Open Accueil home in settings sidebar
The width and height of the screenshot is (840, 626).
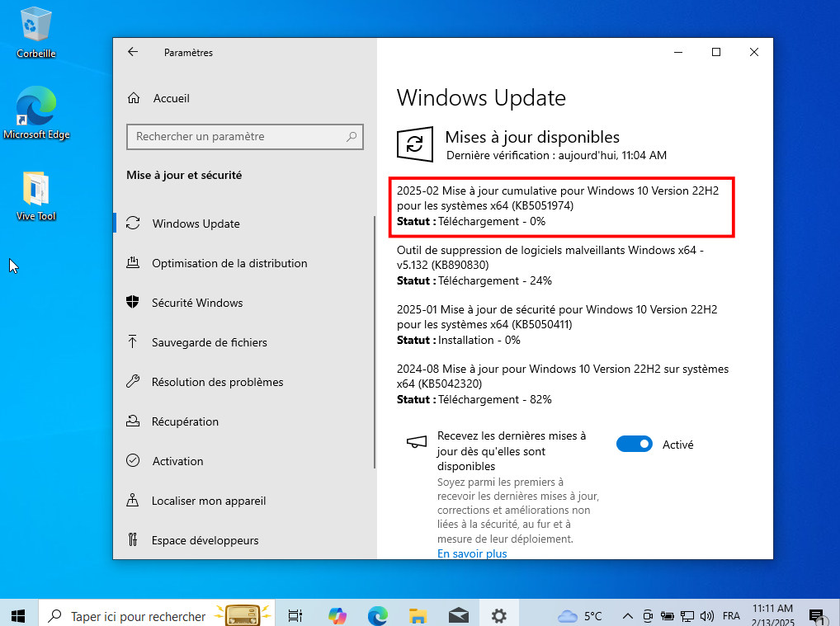[x=158, y=98]
